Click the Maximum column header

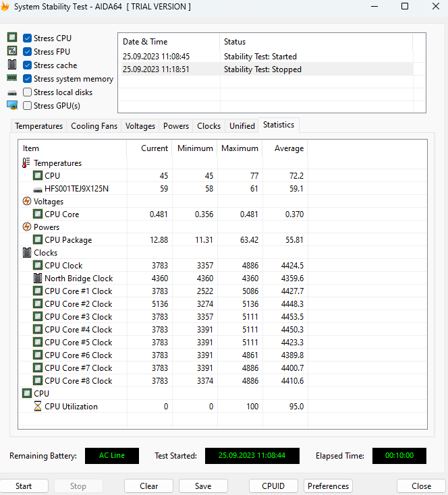point(240,148)
